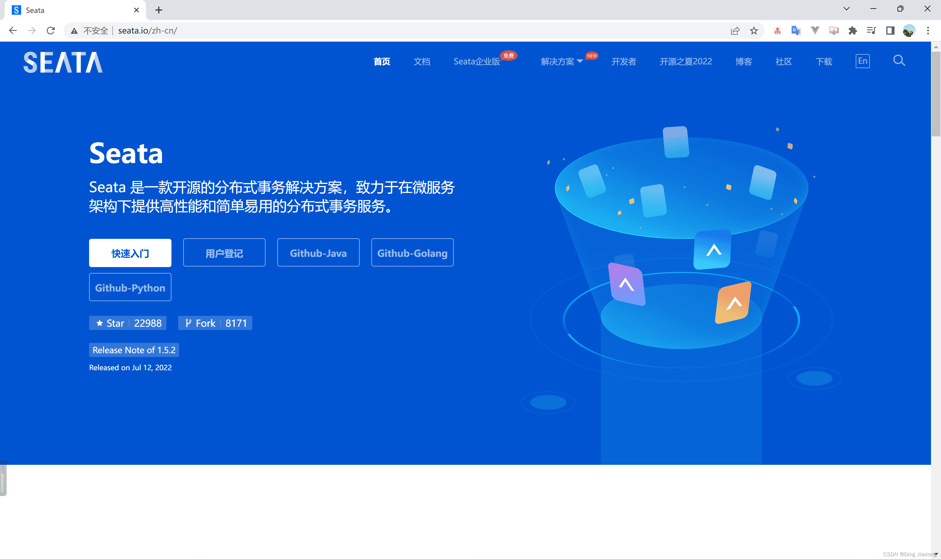
Task: Click the red 免费 badge
Action: click(x=509, y=56)
